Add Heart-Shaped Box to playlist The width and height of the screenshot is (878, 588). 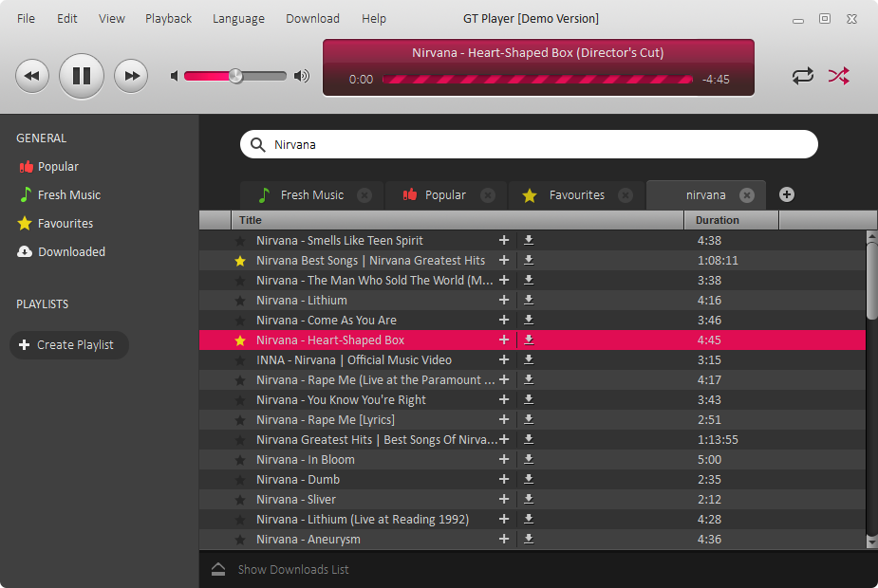pos(504,340)
